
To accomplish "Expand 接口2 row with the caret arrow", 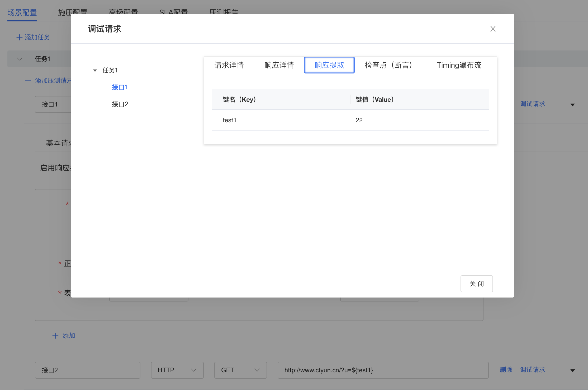I will click(572, 370).
